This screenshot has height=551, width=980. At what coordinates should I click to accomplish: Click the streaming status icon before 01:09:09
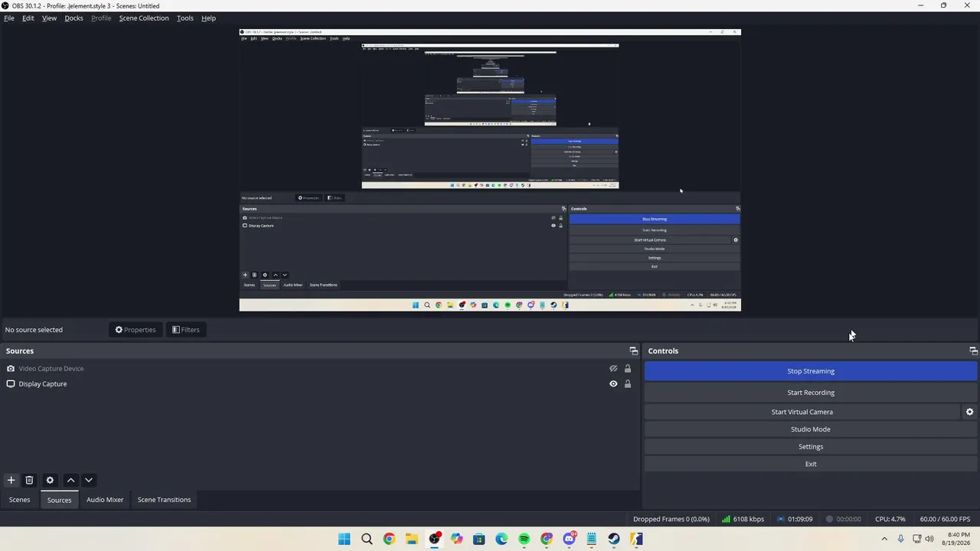781,519
